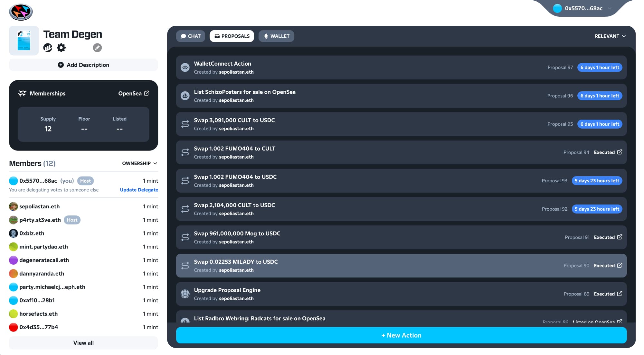The height and width of the screenshot is (355, 644).
Task: Open settings gear next to Team Degen
Action: pyautogui.click(x=61, y=48)
